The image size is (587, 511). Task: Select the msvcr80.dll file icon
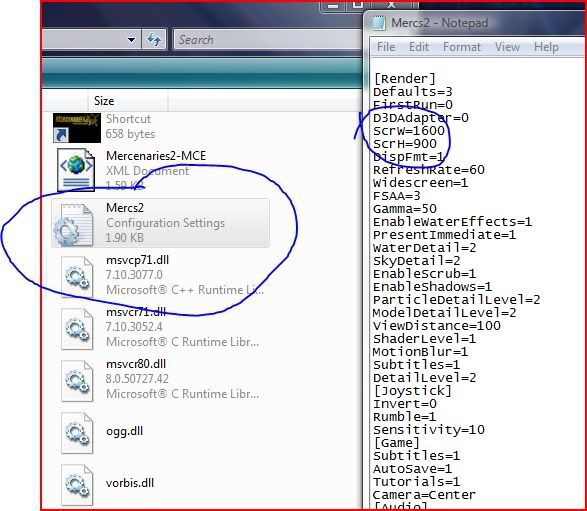pyautogui.click(x=77, y=380)
